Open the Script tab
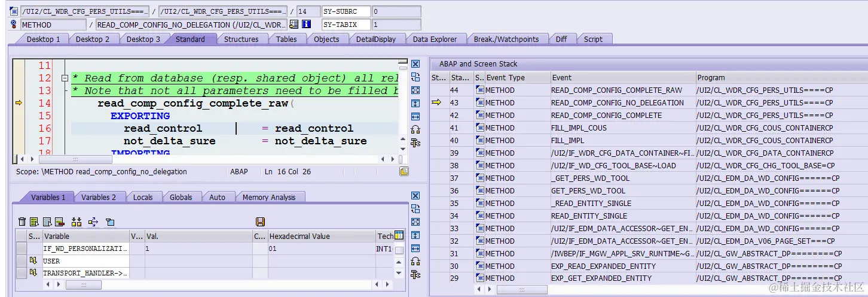868x297 pixels. [x=593, y=39]
